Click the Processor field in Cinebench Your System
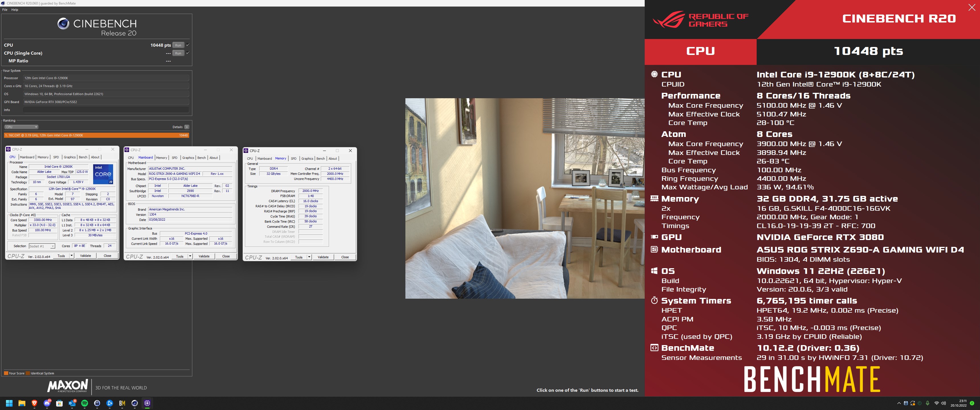 pos(106,78)
